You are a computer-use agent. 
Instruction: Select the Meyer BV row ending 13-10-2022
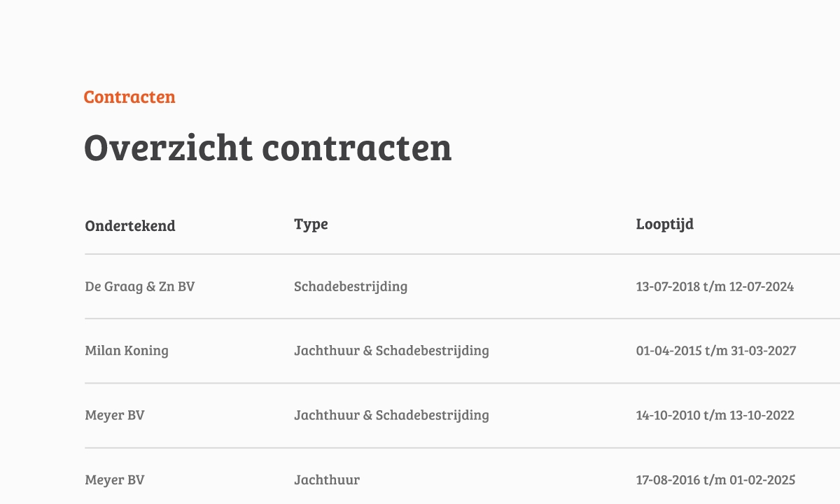(x=462, y=415)
